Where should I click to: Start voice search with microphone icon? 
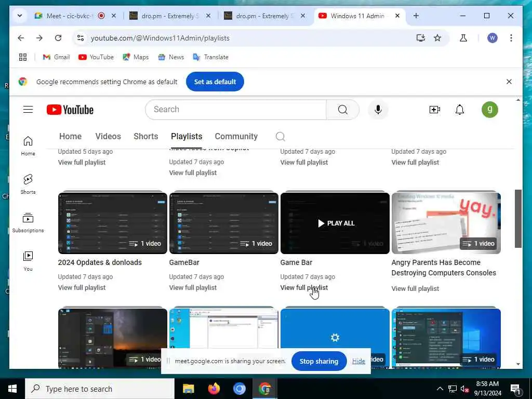click(x=378, y=110)
